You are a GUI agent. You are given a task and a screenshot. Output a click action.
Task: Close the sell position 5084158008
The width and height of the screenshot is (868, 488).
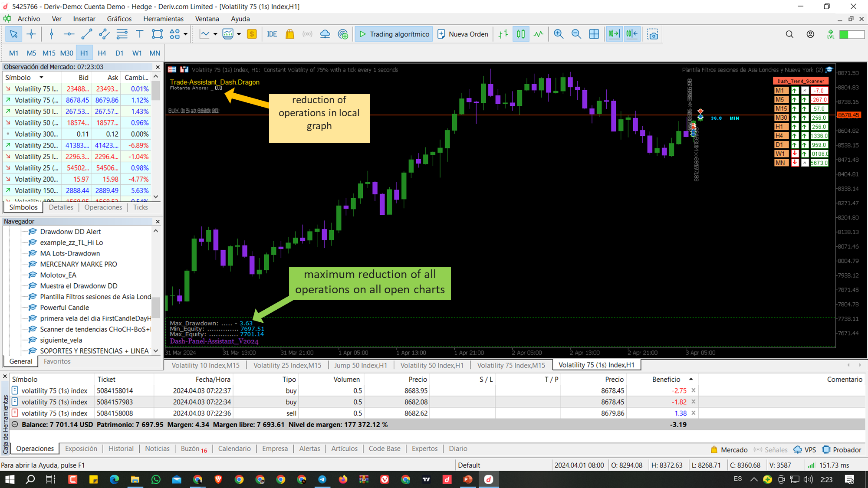(693, 413)
